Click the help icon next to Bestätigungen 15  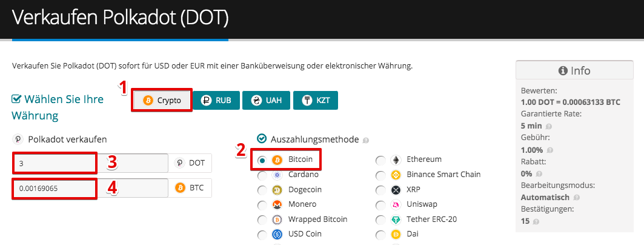pos(536,221)
